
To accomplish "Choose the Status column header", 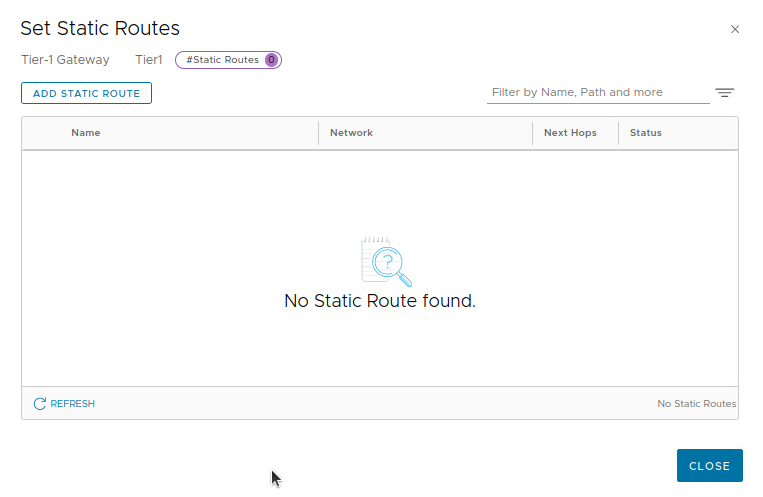I will coord(646,133).
